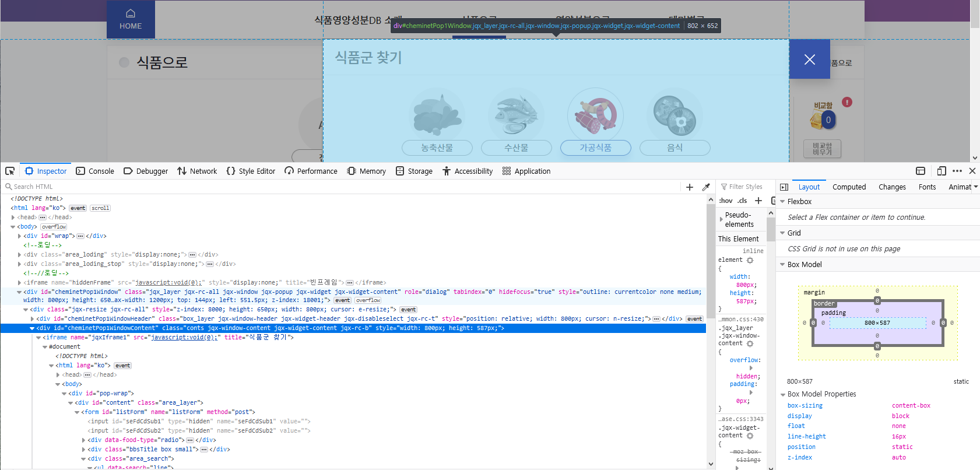The width and height of the screenshot is (980, 470).
Task: Collapse the Box Model section
Action: tap(782, 265)
